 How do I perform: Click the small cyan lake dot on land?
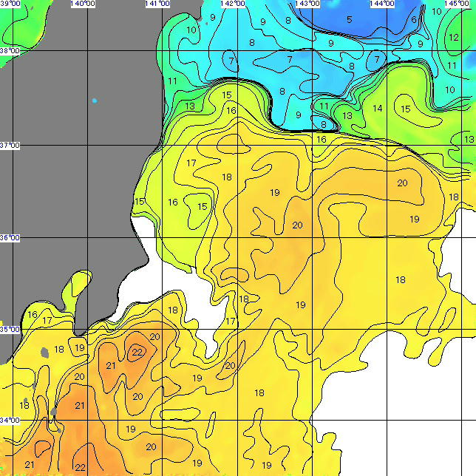[x=94, y=101]
